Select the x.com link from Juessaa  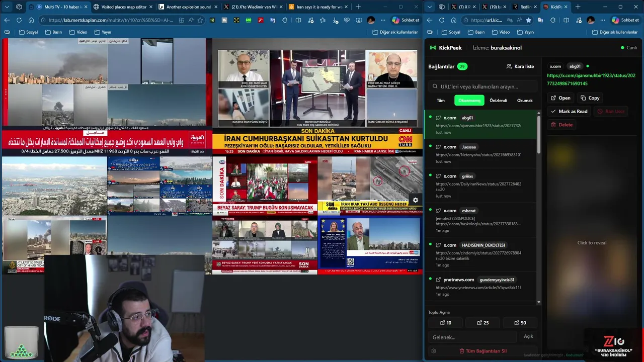[480, 154]
